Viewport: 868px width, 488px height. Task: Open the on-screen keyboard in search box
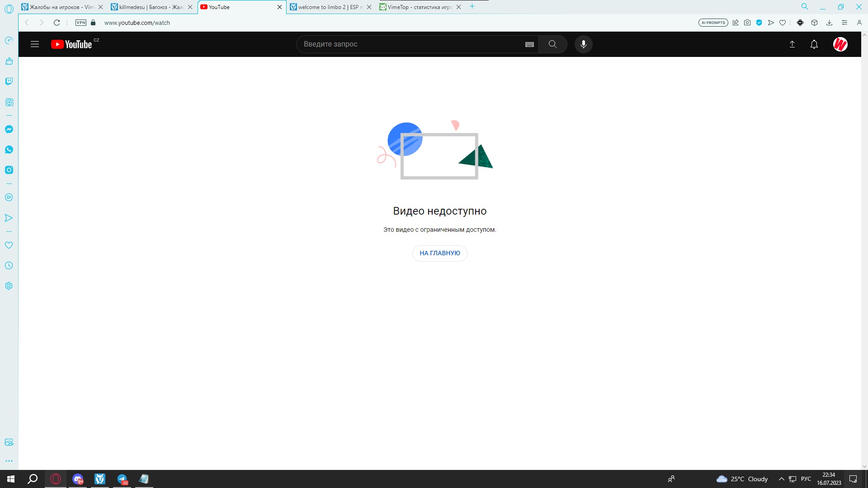[x=529, y=44]
